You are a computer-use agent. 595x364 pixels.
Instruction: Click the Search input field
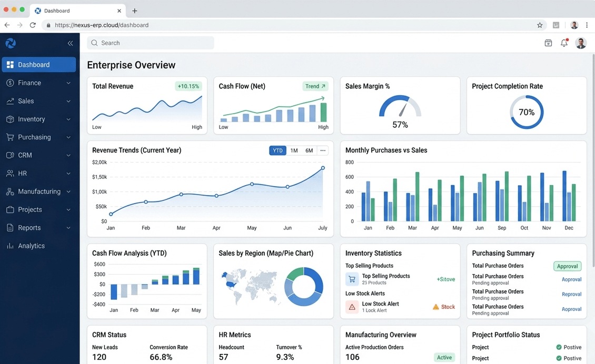[x=151, y=43]
